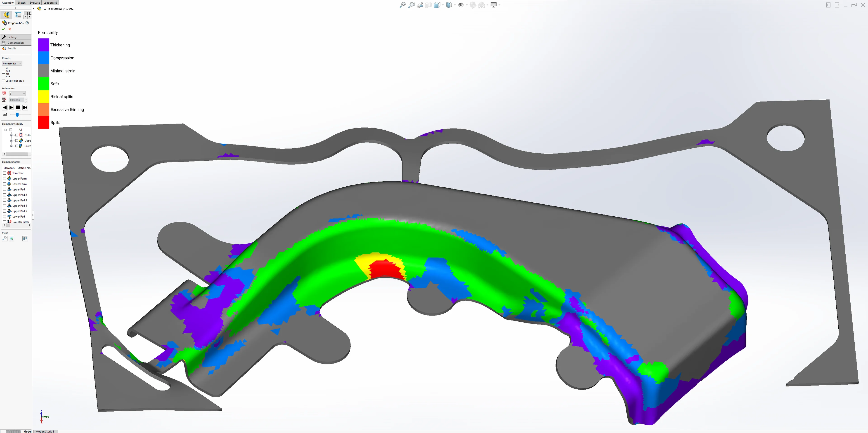Switch to the Sketch tab

pos(21,3)
